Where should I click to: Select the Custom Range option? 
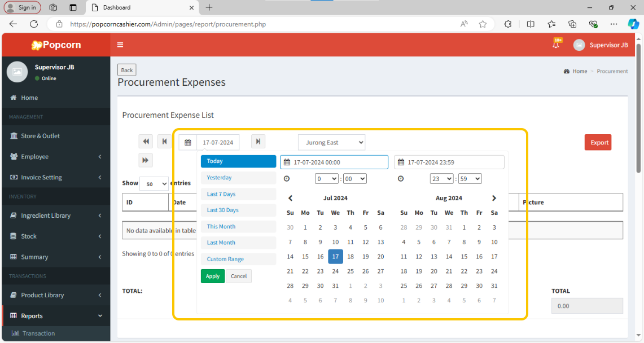click(238, 259)
